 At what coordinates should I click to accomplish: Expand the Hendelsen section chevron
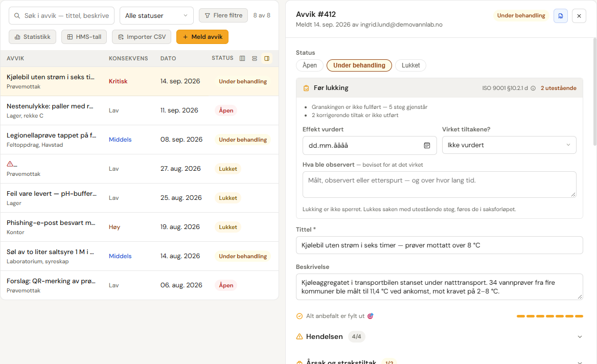(x=580, y=336)
